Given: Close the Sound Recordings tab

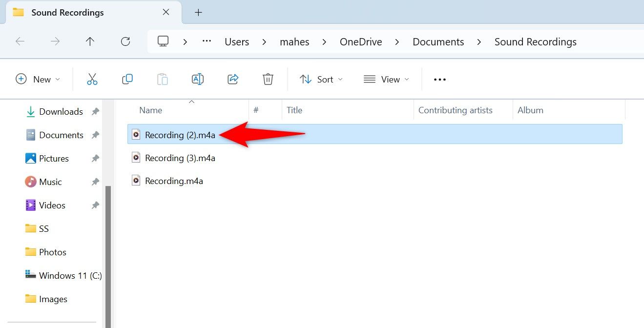Looking at the screenshot, I should (166, 12).
